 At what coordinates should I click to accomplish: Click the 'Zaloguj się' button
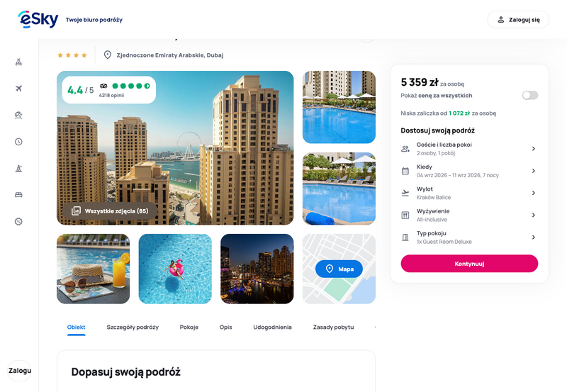click(x=518, y=20)
